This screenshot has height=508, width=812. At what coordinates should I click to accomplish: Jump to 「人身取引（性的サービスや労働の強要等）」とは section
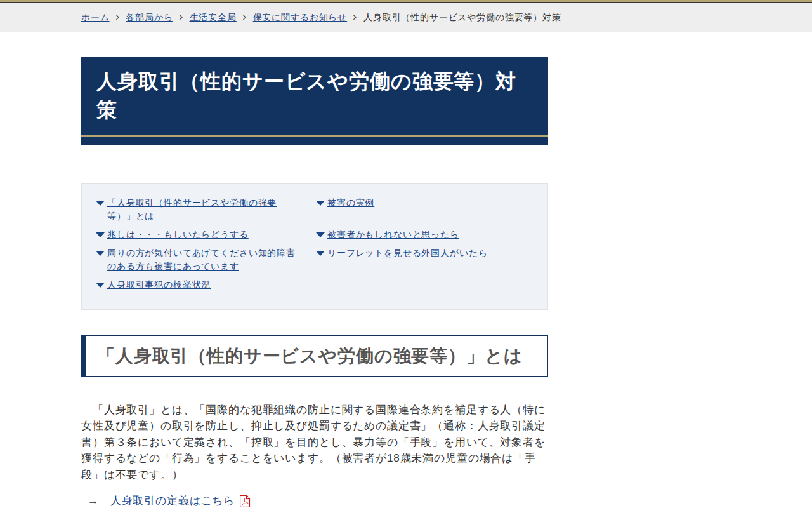point(192,210)
